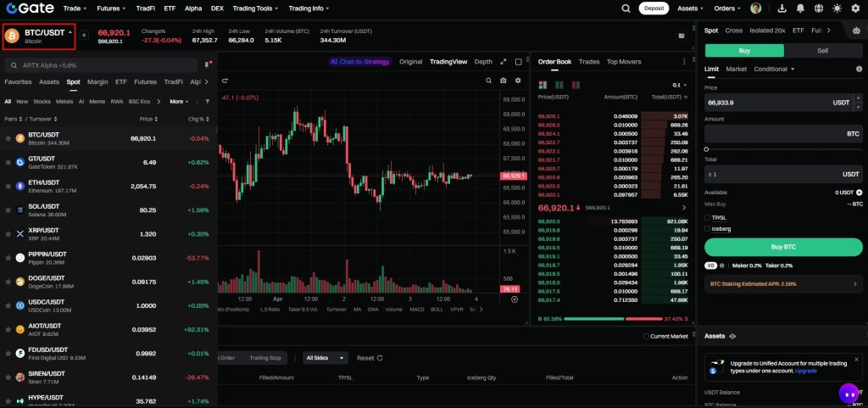Click the guide book icon in ticker bar
The height and width of the screenshot is (408, 868).
pyautogui.click(x=682, y=36)
